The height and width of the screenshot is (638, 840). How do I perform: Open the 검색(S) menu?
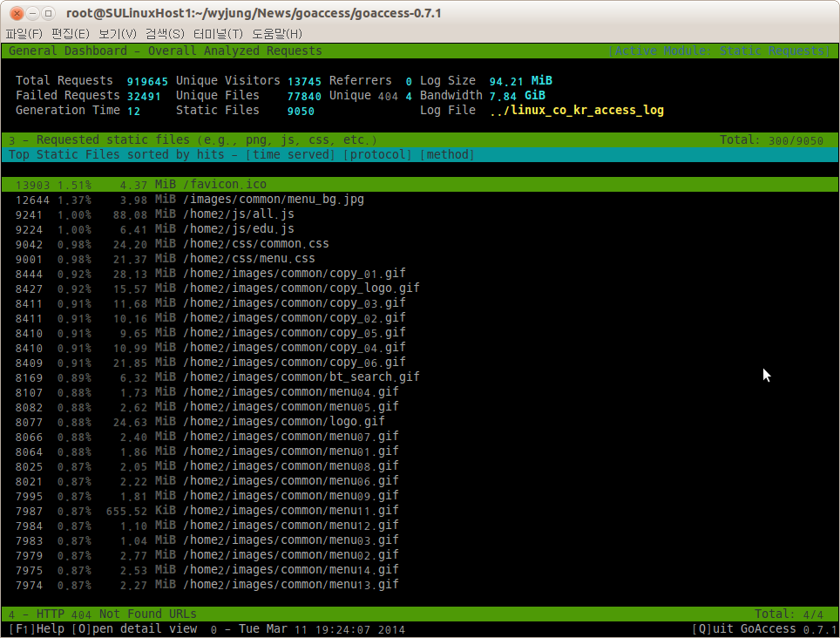coord(165,34)
